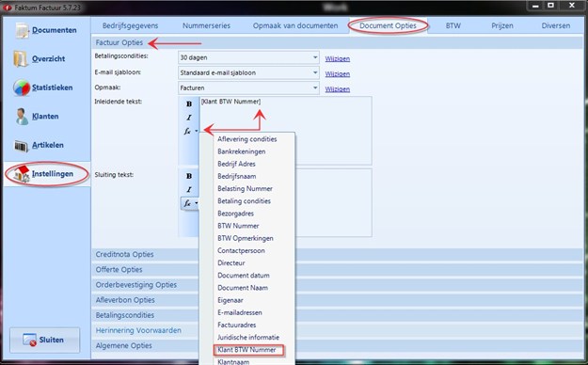The width and height of the screenshot is (588, 365).
Task: Select Juridische informatie from field menu
Action: (x=248, y=337)
